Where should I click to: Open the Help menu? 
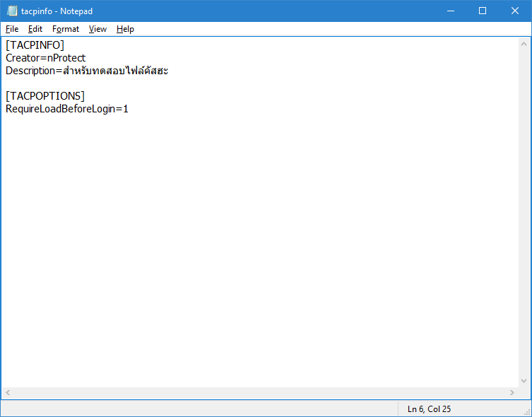[125, 29]
